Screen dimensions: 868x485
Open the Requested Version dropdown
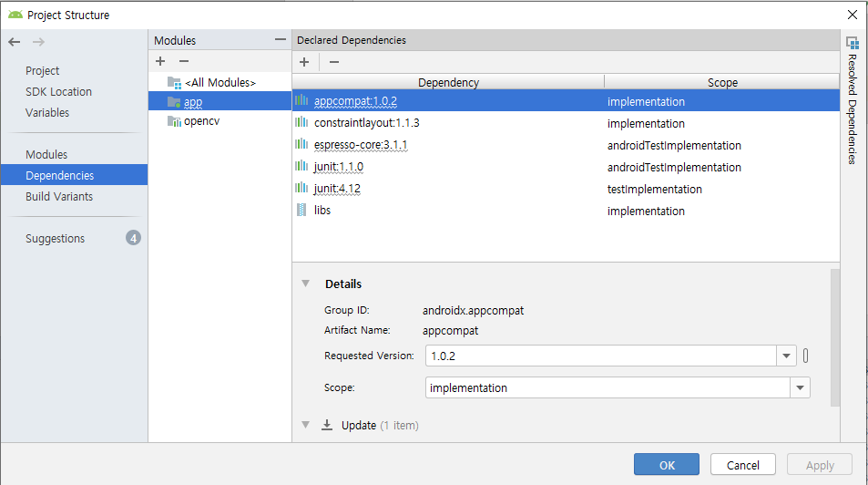[786, 356]
